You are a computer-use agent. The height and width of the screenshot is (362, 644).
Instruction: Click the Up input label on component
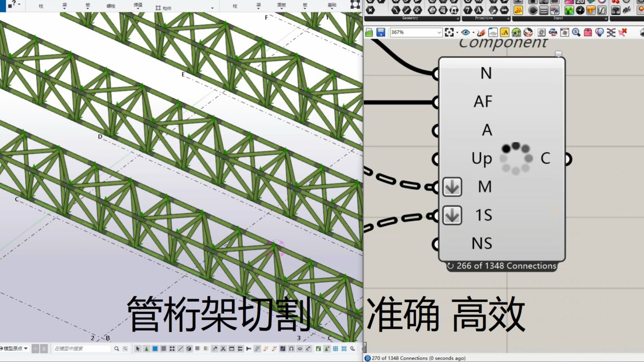(x=482, y=159)
